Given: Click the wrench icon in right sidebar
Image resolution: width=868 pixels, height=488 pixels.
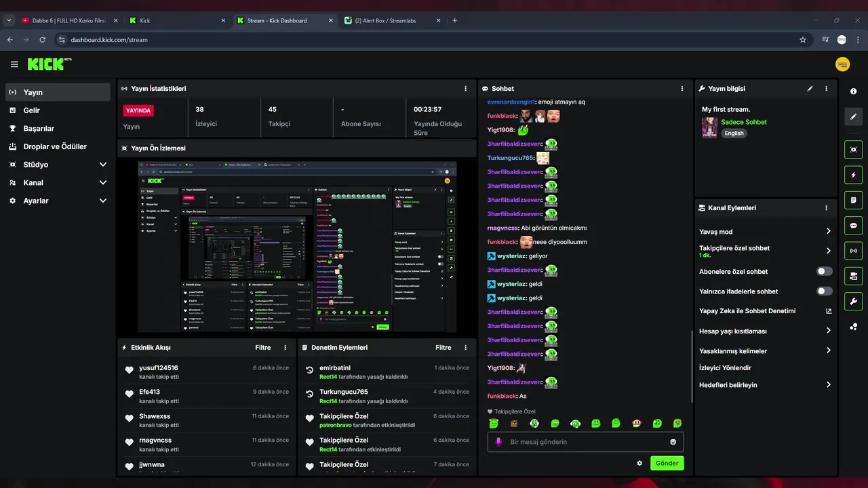Looking at the screenshot, I should pyautogui.click(x=853, y=301).
